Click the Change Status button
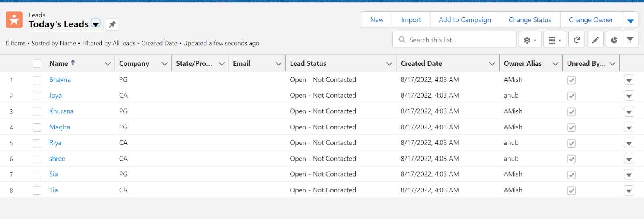644x219 pixels. coord(530,20)
